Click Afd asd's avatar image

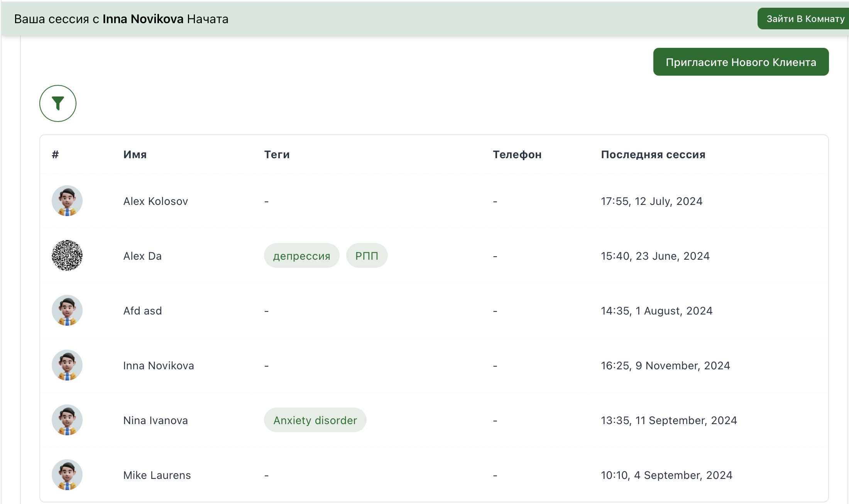pos(67,310)
